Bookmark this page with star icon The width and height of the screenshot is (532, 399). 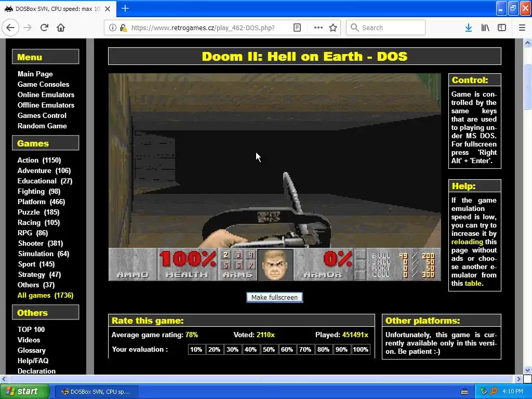point(333,28)
